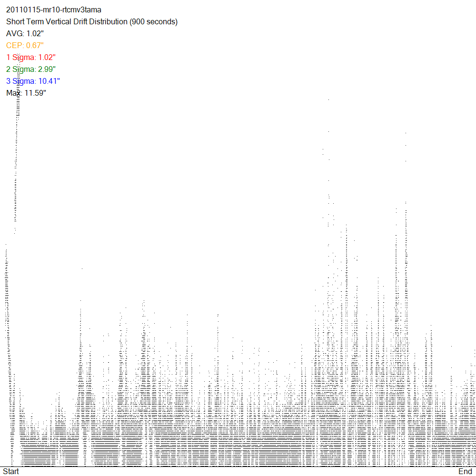The width and height of the screenshot is (476, 476).
Task: Click the Start label on the axis
Action: [10, 471]
